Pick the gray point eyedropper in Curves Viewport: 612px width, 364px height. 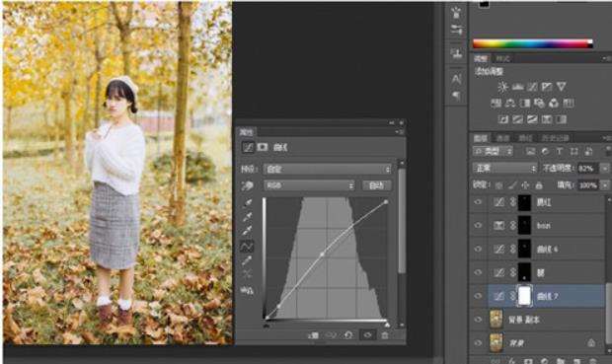247,217
